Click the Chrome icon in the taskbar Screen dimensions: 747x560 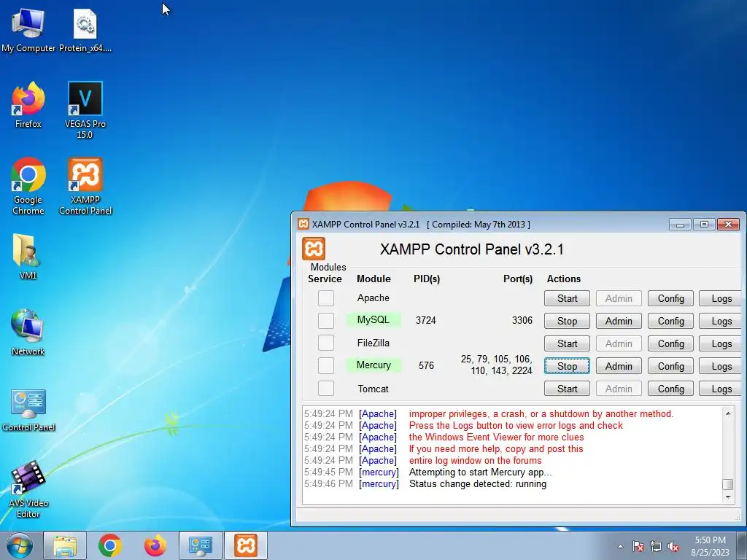pyautogui.click(x=110, y=545)
